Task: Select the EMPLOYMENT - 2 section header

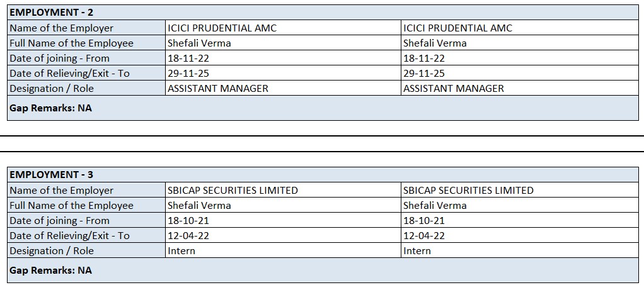Action: click(x=52, y=13)
